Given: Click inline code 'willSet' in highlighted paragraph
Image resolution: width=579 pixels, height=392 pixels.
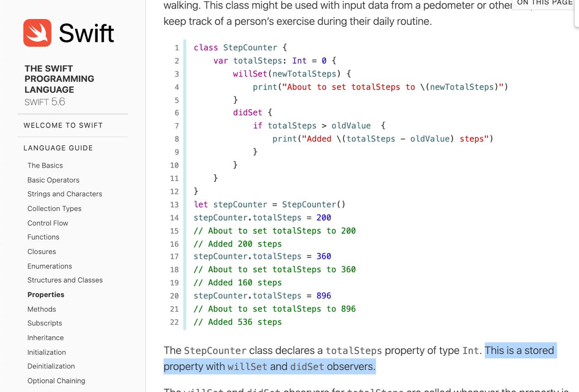Looking at the screenshot, I should [x=247, y=366].
